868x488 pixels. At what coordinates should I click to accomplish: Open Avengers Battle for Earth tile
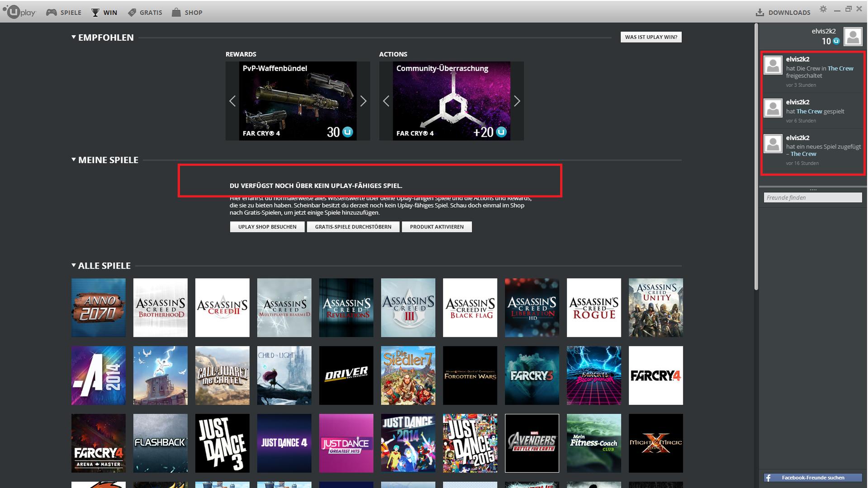pyautogui.click(x=532, y=443)
